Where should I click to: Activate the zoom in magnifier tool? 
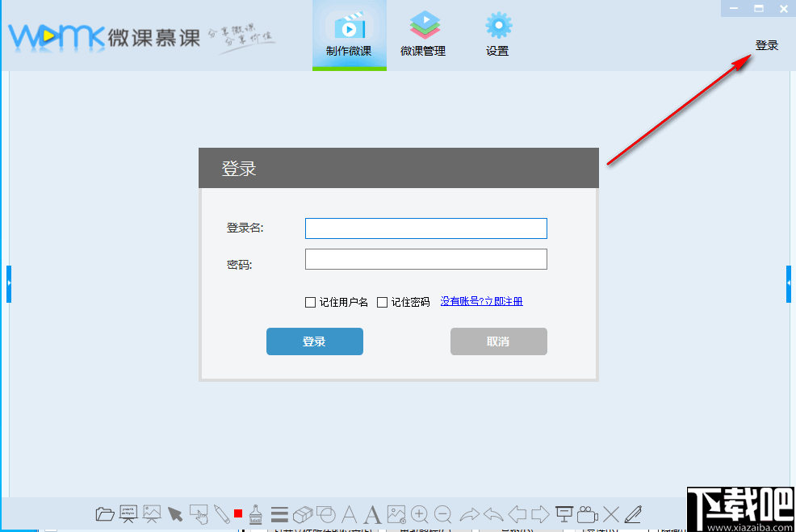pos(421,514)
